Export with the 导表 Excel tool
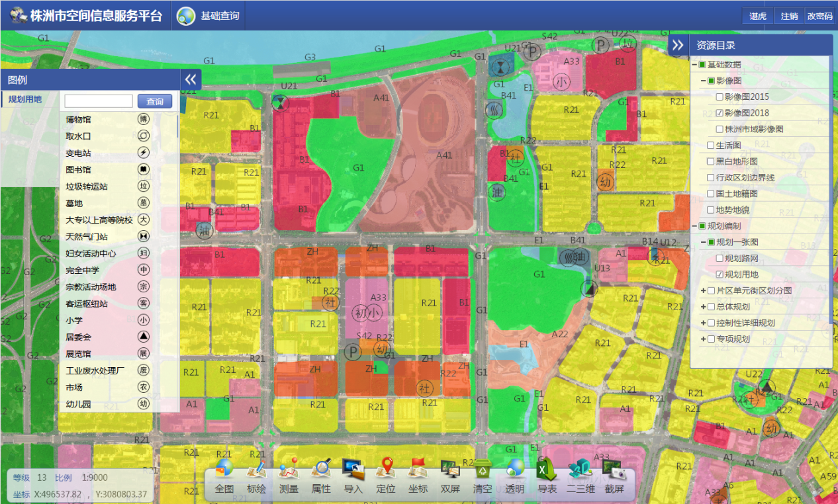The image size is (838, 504). click(x=547, y=476)
